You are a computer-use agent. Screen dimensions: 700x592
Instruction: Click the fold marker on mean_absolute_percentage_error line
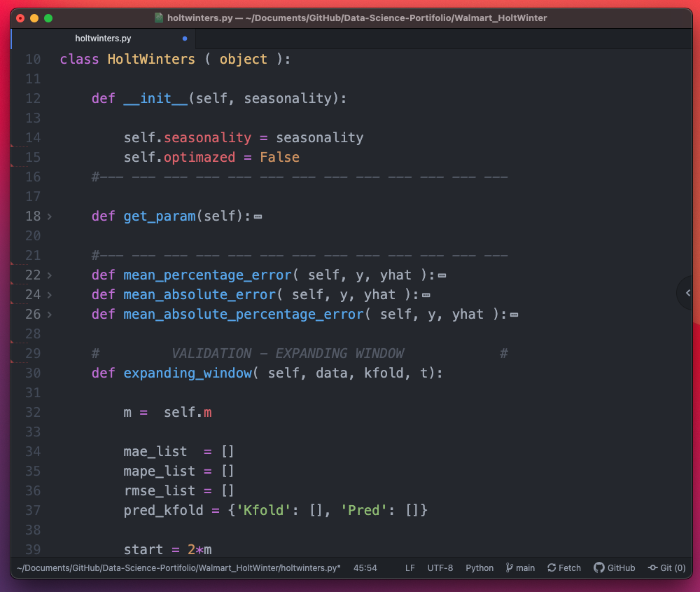click(x=515, y=314)
